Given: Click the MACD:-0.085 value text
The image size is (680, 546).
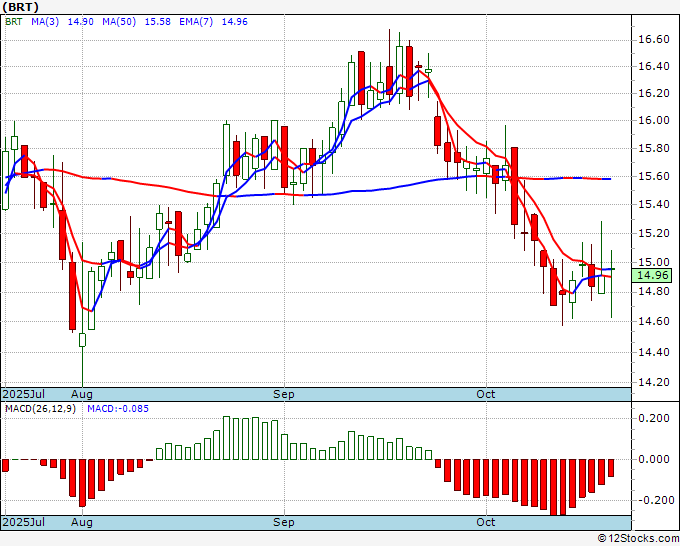Looking at the screenshot, I should (118, 409).
